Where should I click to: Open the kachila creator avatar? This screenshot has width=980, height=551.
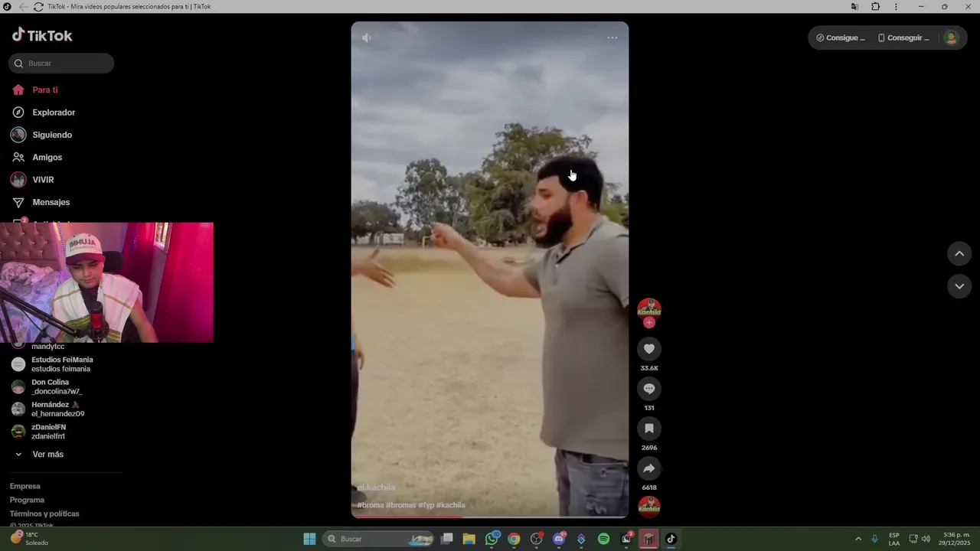tap(649, 308)
